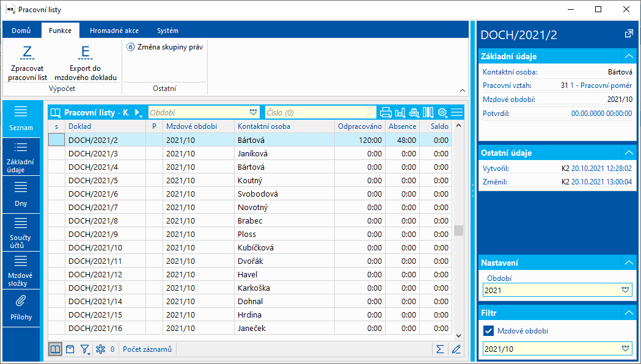The width and height of the screenshot is (641, 364).
Task: Switch to the Domů tab
Action: point(21,31)
